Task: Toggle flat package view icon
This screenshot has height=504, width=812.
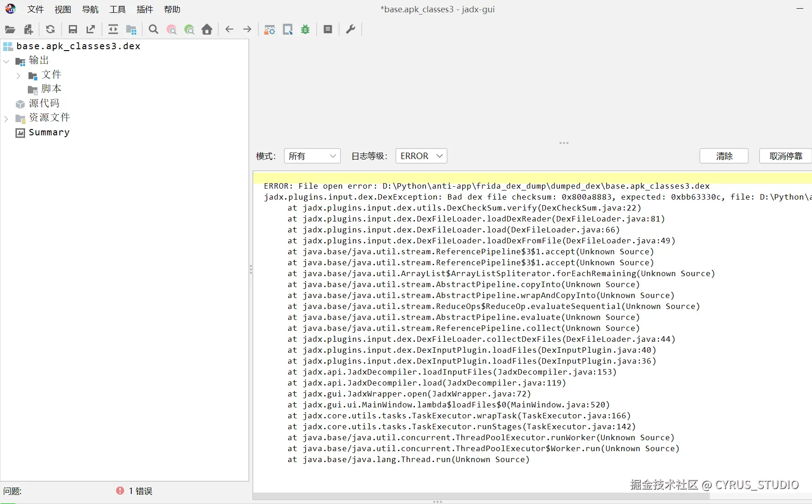Action: click(x=131, y=30)
